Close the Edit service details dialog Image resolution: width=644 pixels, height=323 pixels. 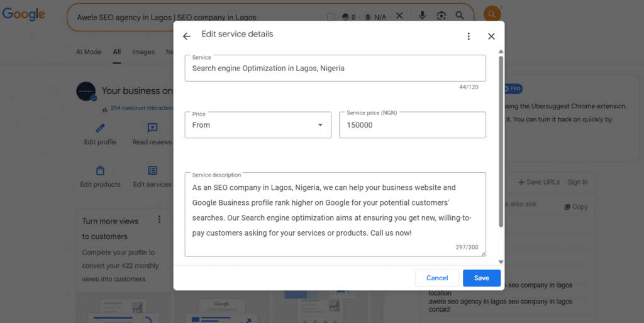point(491,36)
